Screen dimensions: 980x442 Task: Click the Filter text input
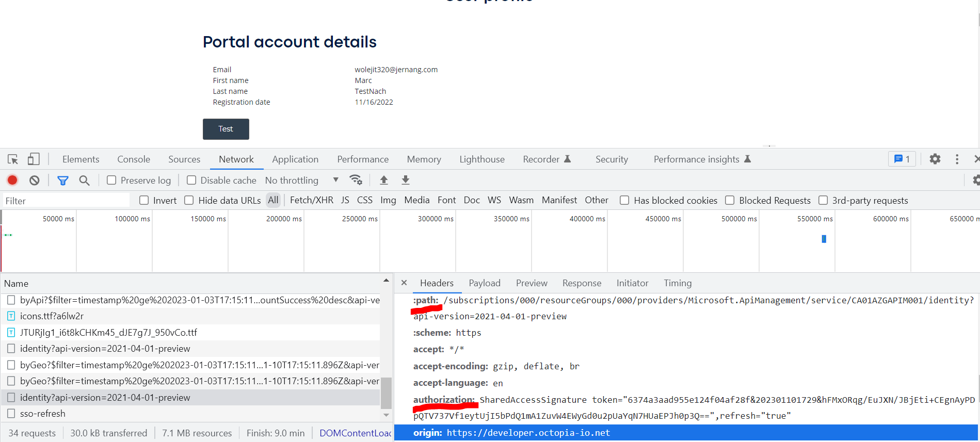(66, 201)
